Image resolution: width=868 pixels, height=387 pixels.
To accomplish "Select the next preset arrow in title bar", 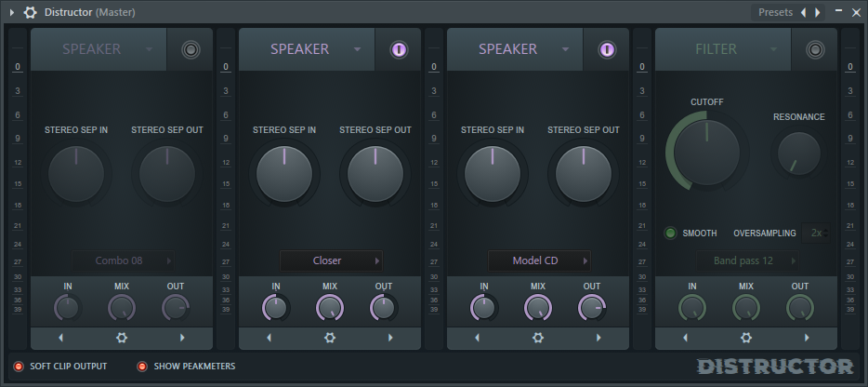I will coord(818,12).
